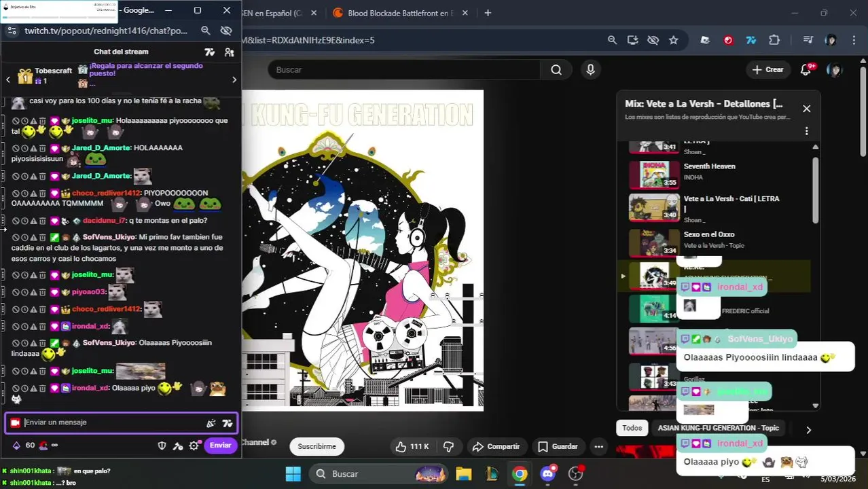
Task: Open the Roblox-style extension icon in Chrome toolbar
Action: [x=705, y=40]
